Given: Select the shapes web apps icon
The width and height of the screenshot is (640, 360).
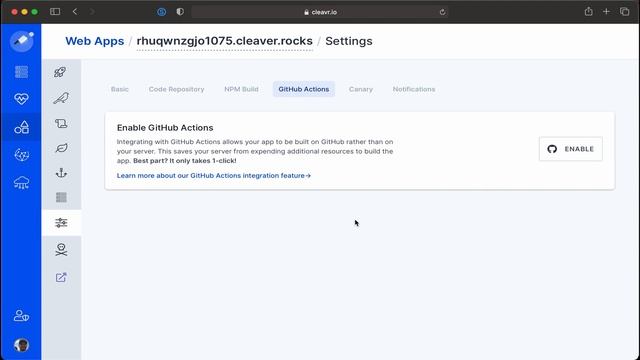Looking at the screenshot, I should pos(21,127).
